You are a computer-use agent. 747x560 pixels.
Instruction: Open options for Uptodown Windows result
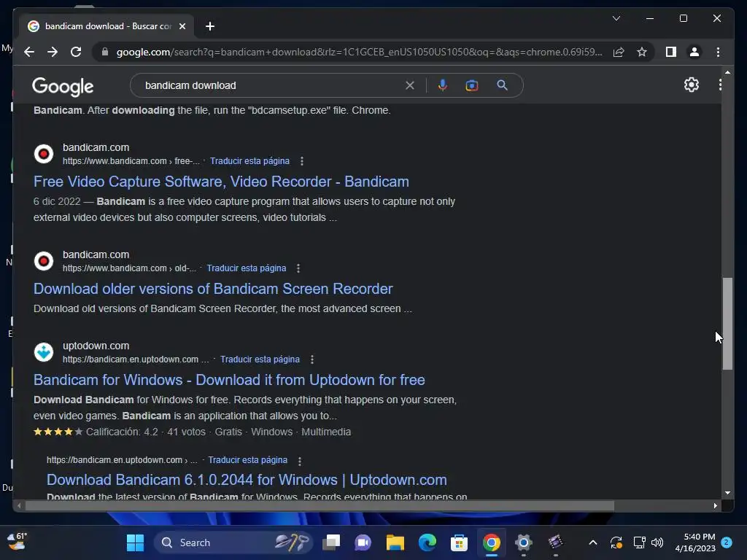pos(312,359)
